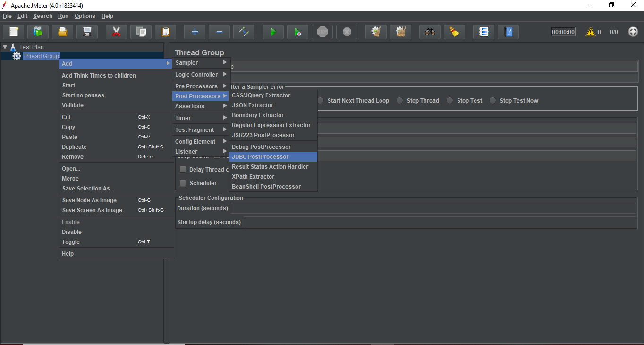Click the Reset Search broom icon
The height and width of the screenshot is (345, 644).
[454, 32]
